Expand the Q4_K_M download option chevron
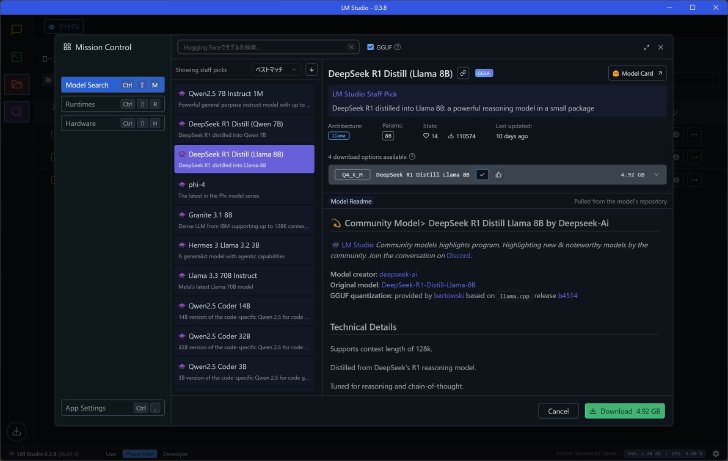The image size is (728, 461). 656,175
